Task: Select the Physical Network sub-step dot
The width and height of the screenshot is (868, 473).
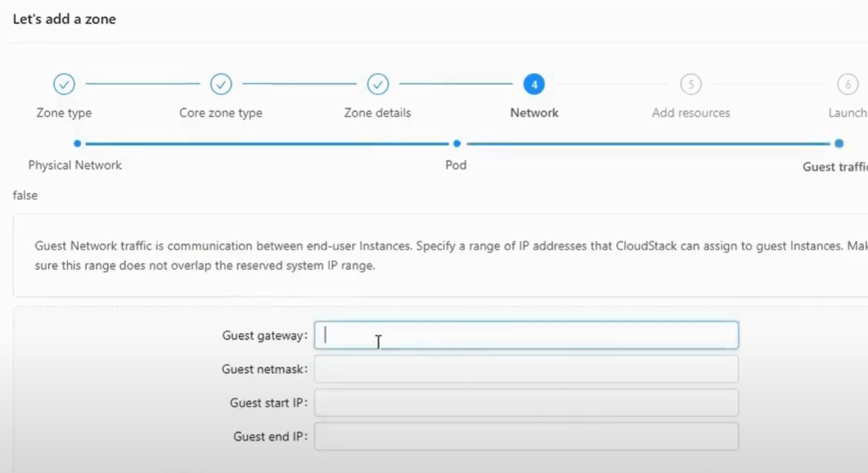Action: (x=78, y=143)
